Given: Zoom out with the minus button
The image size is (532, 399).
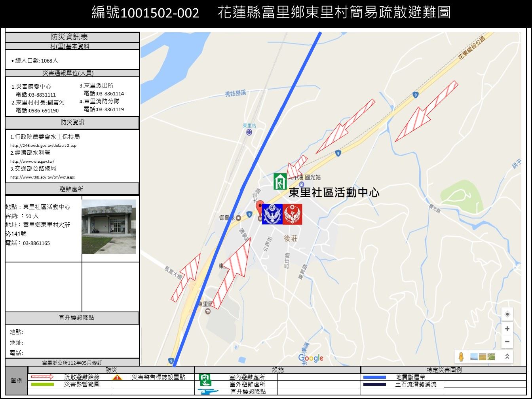Looking at the screenshot, I should 507,342.
